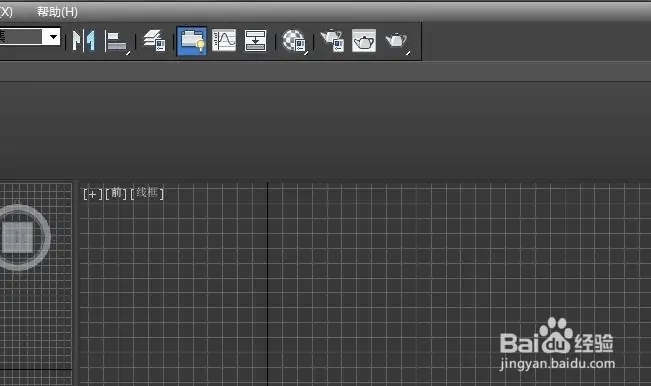This screenshot has height=386, width=651.
Task: Select the Mirror tool
Action: pos(84,40)
